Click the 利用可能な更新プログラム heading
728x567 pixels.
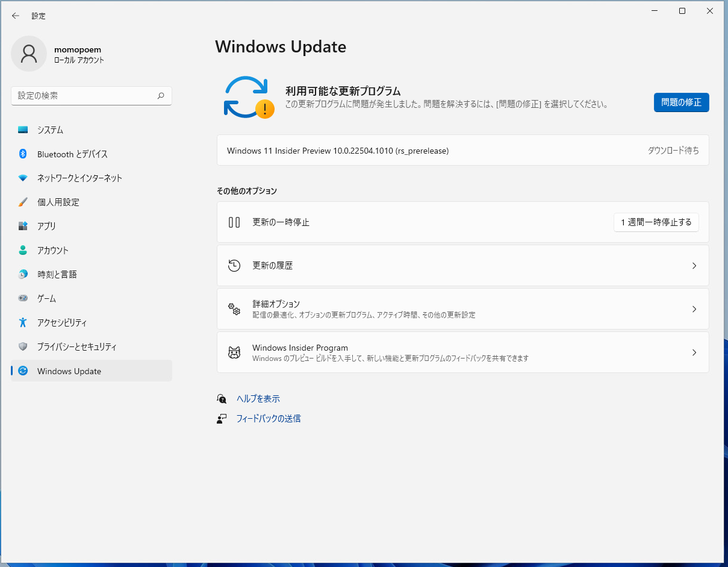(x=343, y=92)
